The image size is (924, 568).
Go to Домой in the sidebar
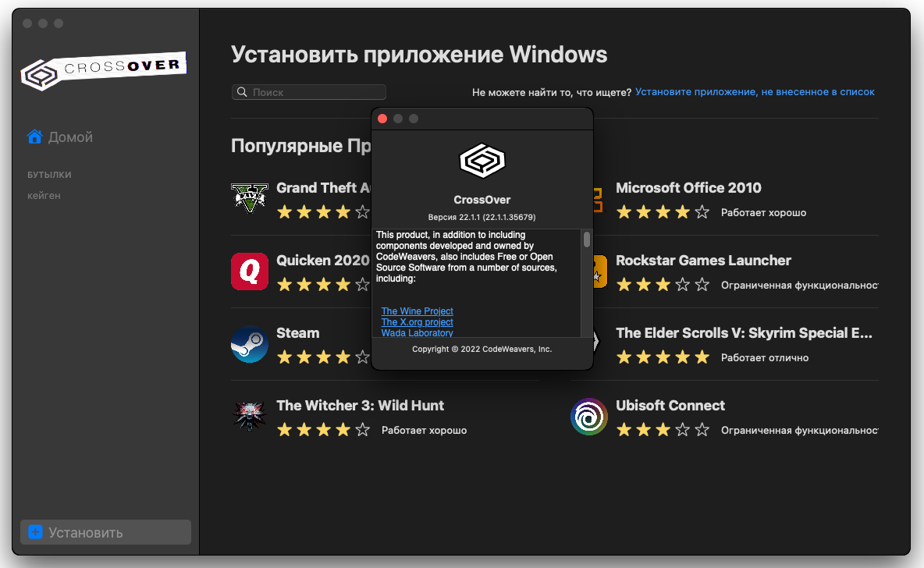point(70,137)
